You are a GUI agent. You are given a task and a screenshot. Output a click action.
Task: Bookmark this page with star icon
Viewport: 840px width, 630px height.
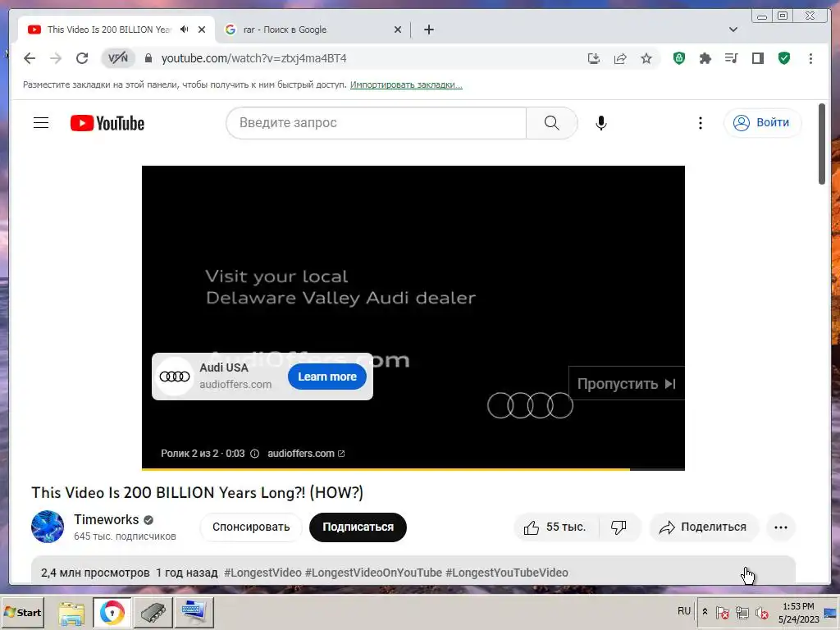[646, 58]
